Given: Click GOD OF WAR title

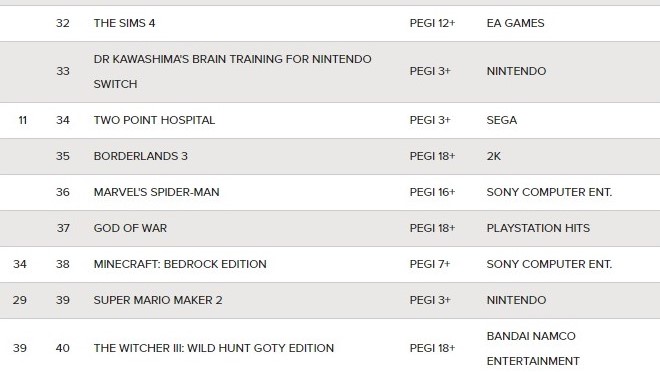Looking at the screenshot, I should click(x=130, y=228).
